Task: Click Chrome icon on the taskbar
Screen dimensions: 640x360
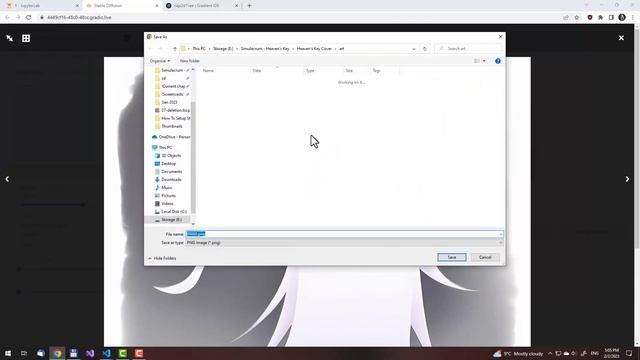Action: point(57,353)
